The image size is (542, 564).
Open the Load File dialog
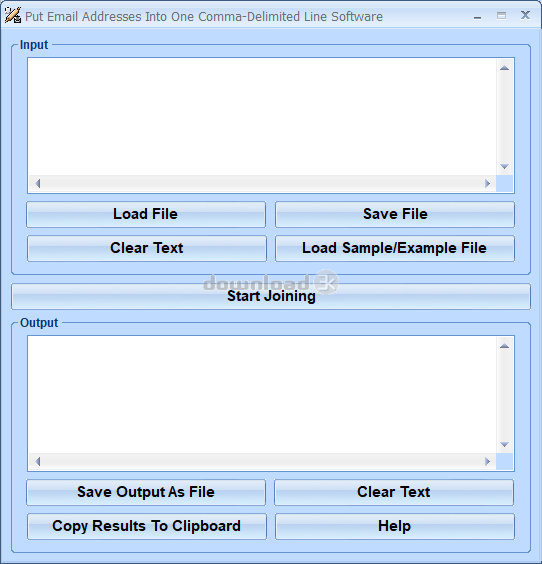tap(146, 214)
